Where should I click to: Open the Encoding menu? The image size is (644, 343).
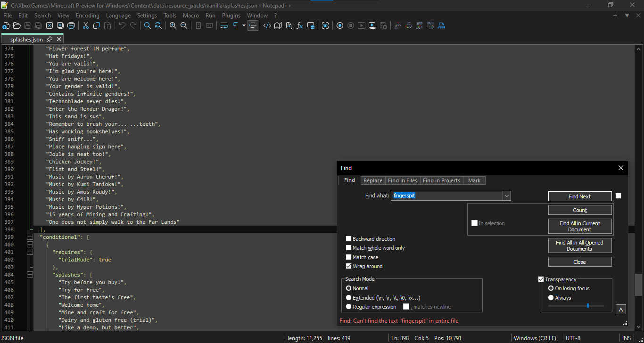coord(88,16)
